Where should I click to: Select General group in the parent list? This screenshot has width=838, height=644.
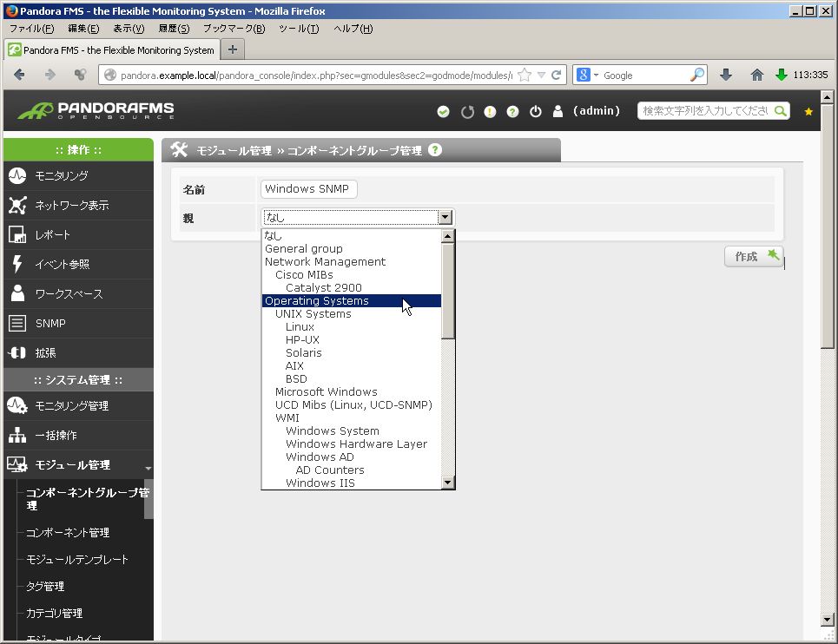click(x=352, y=249)
